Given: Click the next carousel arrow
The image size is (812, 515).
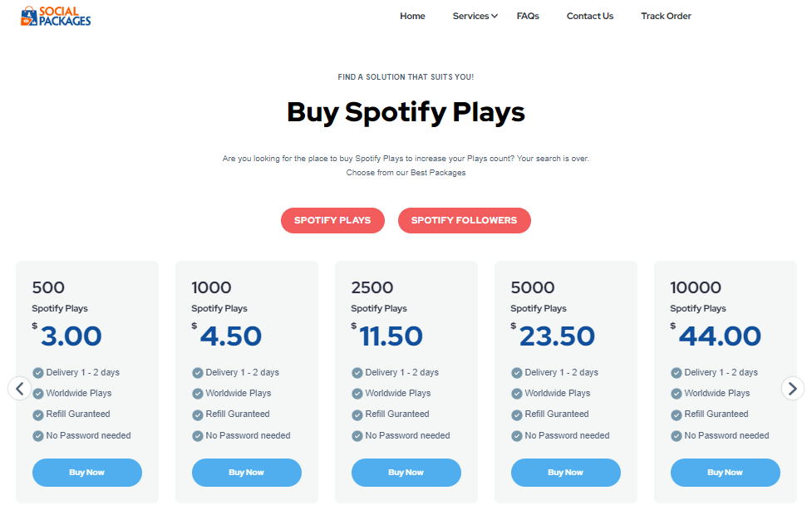Looking at the screenshot, I should [x=792, y=388].
